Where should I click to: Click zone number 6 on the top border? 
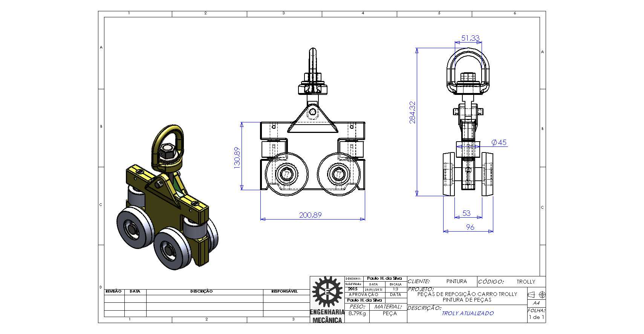click(x=515, y=13)
